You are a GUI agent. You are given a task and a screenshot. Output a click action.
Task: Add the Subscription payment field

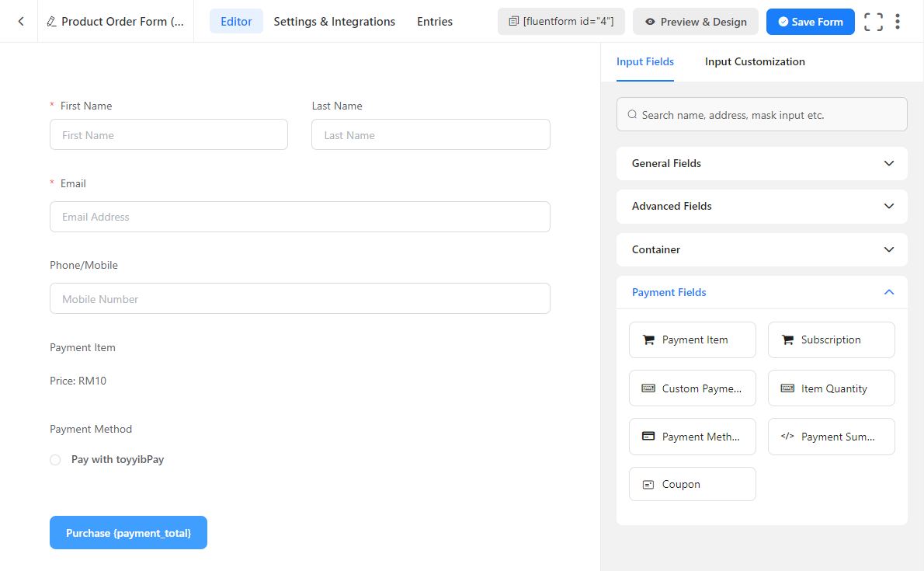point(831,339)
